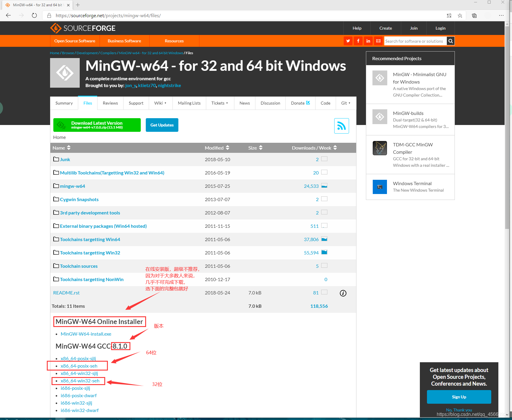Click the Windows Terminal project icon

[380, 187]
